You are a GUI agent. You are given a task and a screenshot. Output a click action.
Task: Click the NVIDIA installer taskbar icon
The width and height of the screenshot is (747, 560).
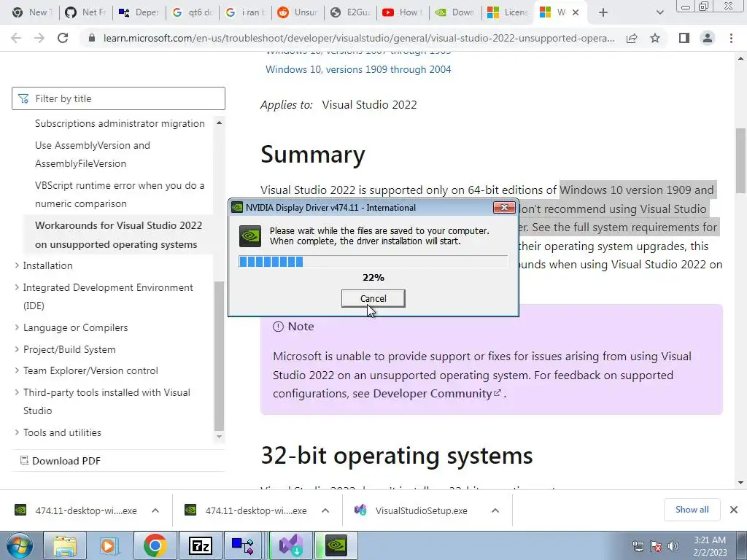[x=336, y=545]
